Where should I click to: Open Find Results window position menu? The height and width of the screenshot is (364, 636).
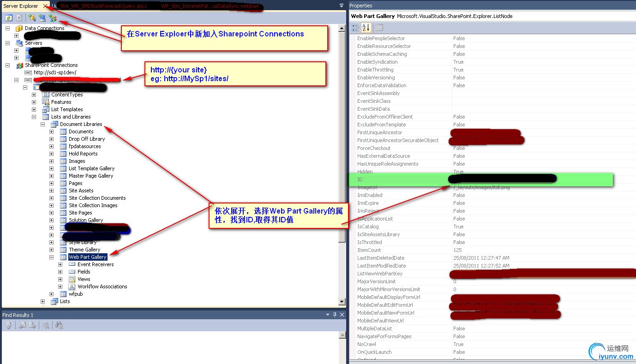328,315
